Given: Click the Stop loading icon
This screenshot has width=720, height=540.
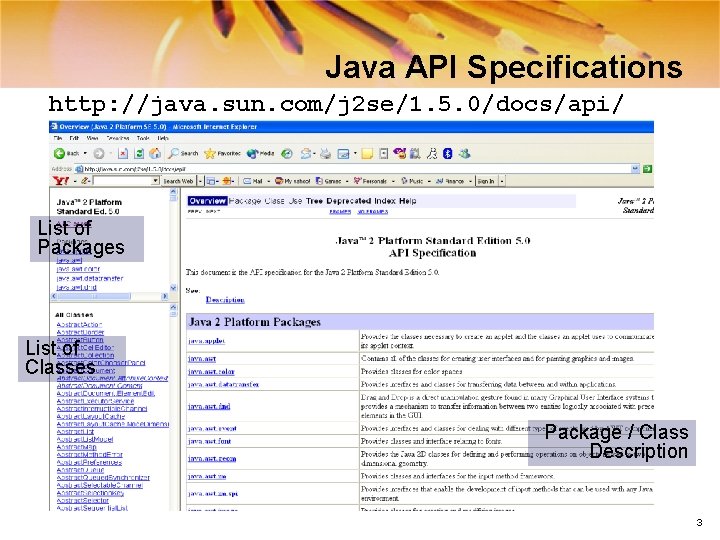Looking at the screenshot, I should [x=123, y=153].
